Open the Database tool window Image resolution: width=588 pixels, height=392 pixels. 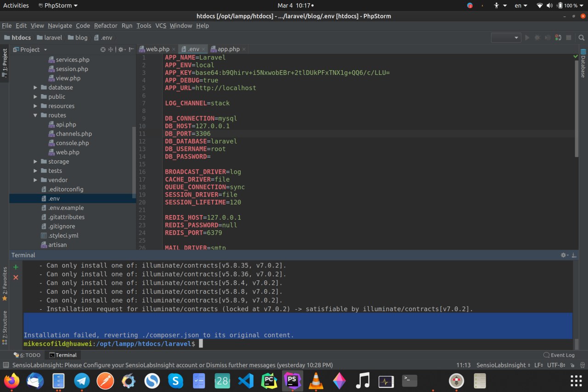click(583, 63)
